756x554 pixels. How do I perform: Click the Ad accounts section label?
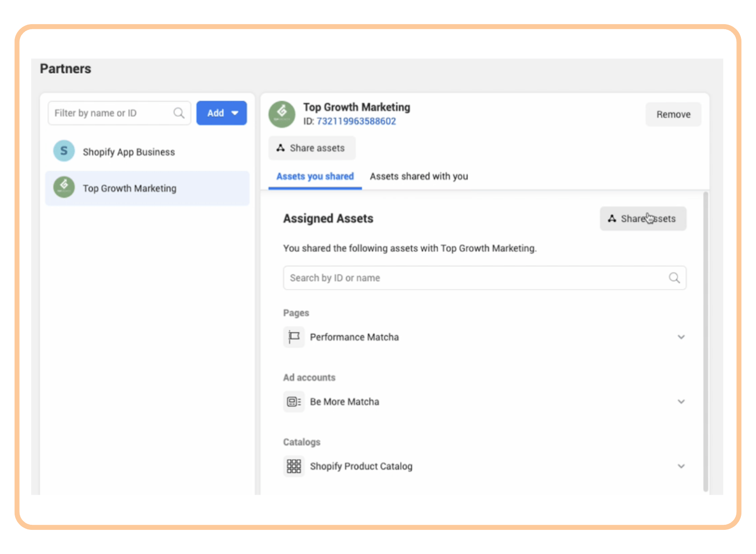pyautogui.click(x=309, y=377)
